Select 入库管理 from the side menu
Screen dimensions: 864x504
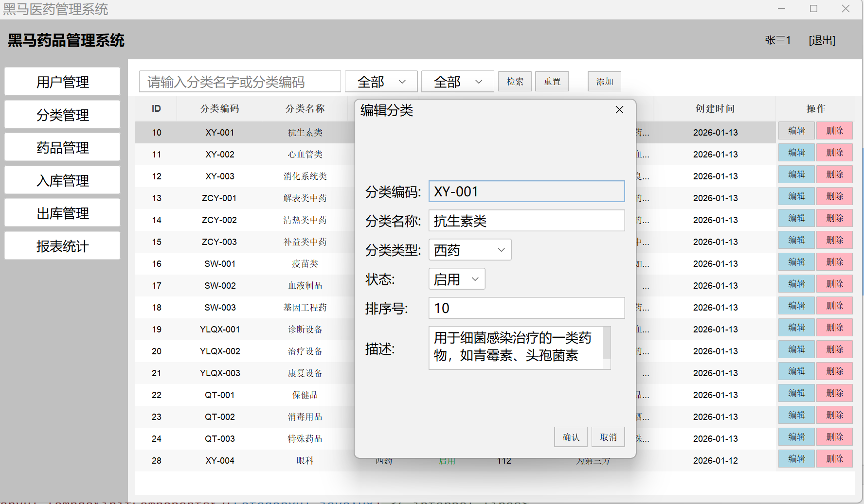click(62, 180)
